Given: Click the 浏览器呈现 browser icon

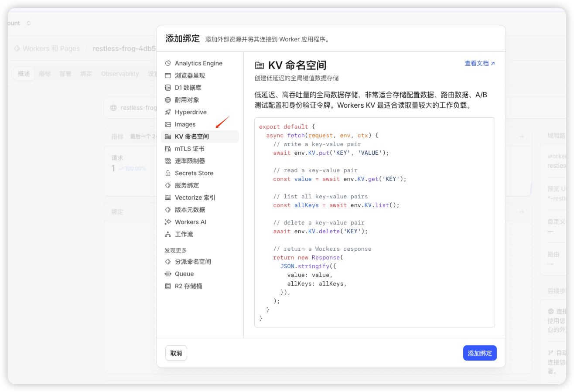Looking at the screenshot, I should pos(168,75).
